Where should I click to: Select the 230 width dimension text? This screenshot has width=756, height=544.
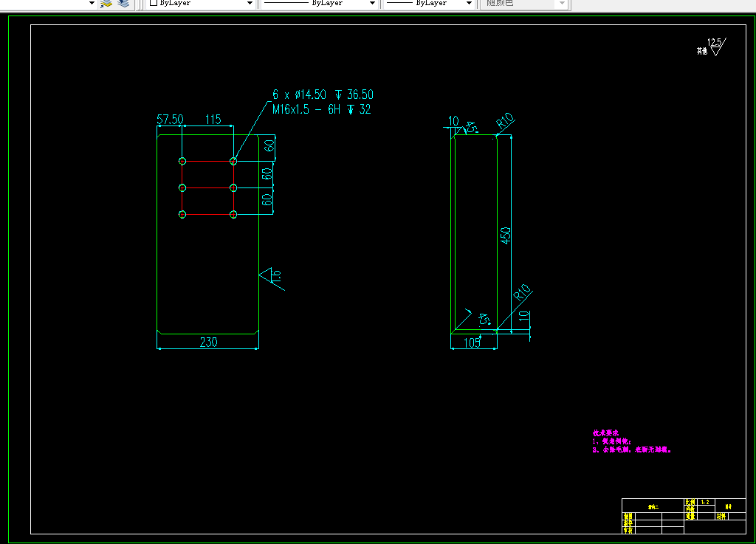click(209, 342)
